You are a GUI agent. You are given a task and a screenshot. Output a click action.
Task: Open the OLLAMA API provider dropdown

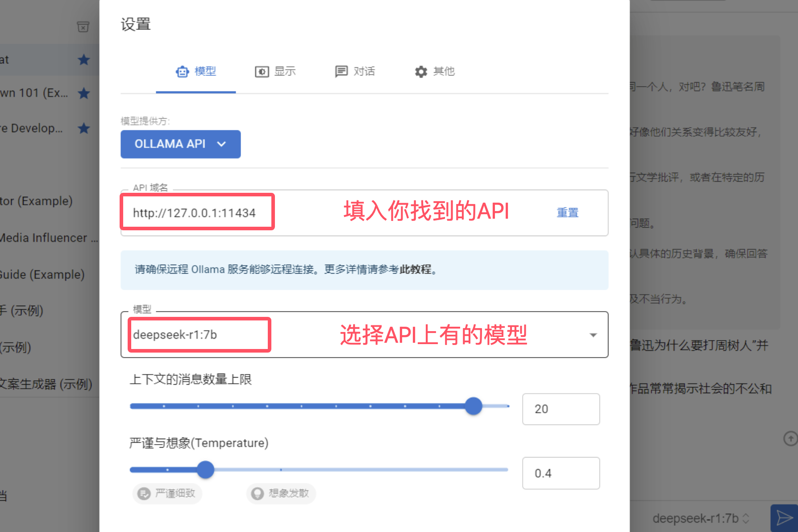pos(180,144)
